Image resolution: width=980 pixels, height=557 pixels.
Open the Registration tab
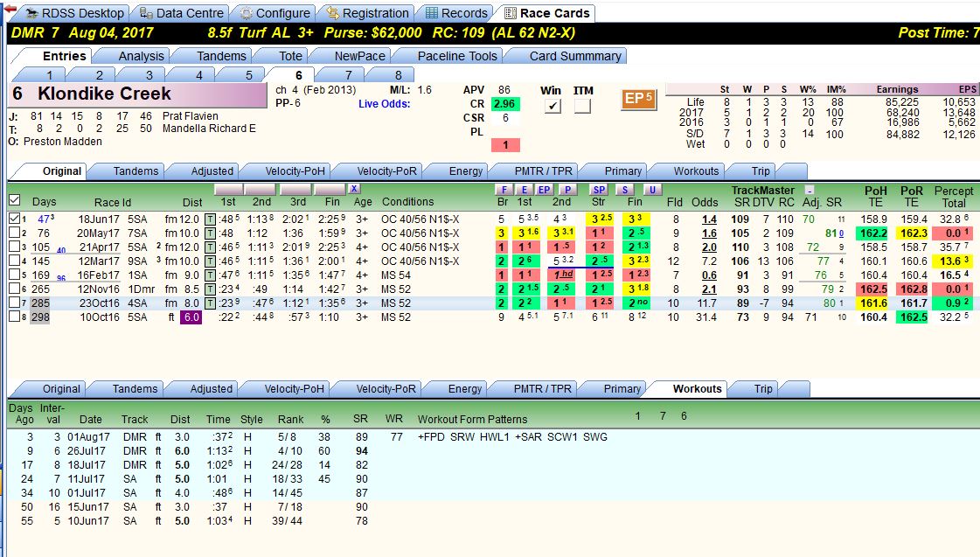367,13
